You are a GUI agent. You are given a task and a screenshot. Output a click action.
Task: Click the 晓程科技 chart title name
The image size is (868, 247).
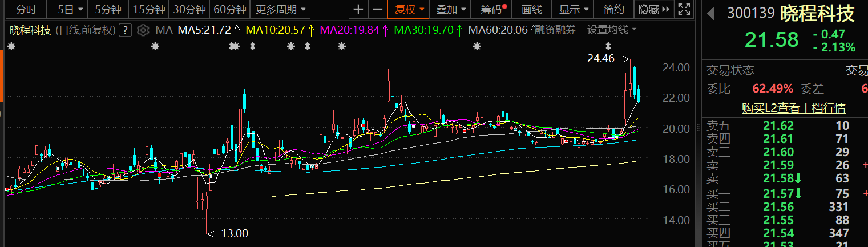[30, 30]
